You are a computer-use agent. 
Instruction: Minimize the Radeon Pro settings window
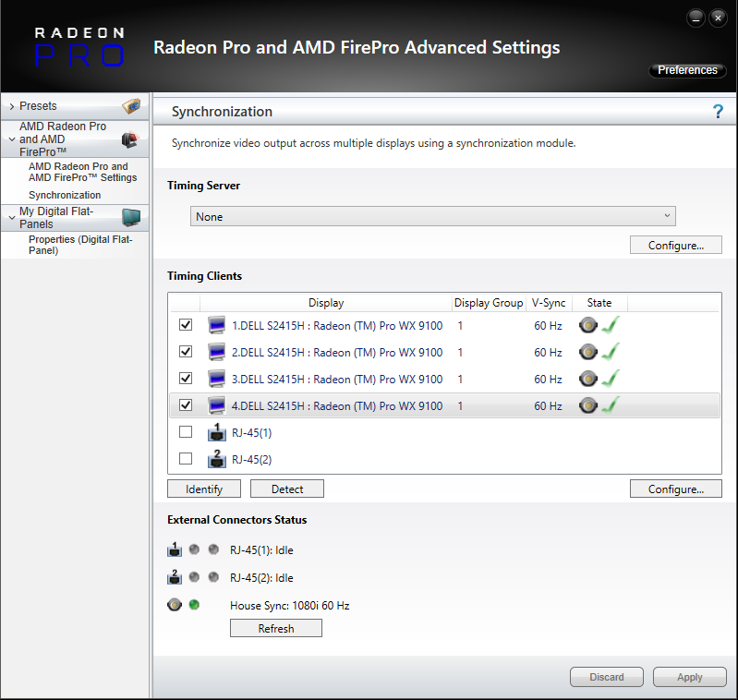click(696, 18)
